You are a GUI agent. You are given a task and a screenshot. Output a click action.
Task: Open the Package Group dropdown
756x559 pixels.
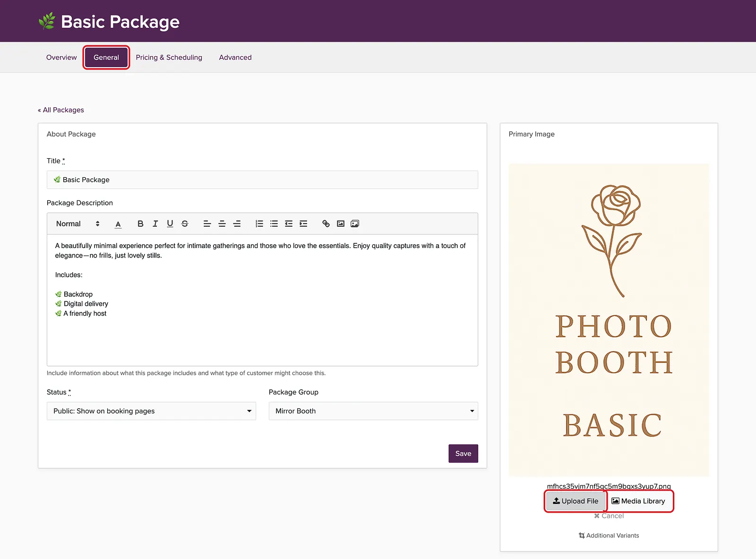point(373,411)
